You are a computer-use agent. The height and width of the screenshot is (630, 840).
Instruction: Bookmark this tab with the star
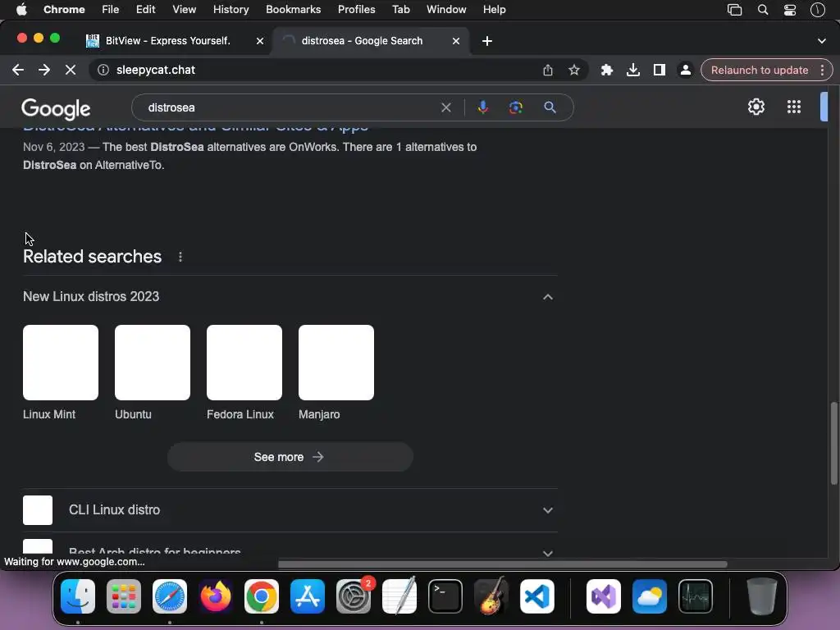(x=574, y=71)
